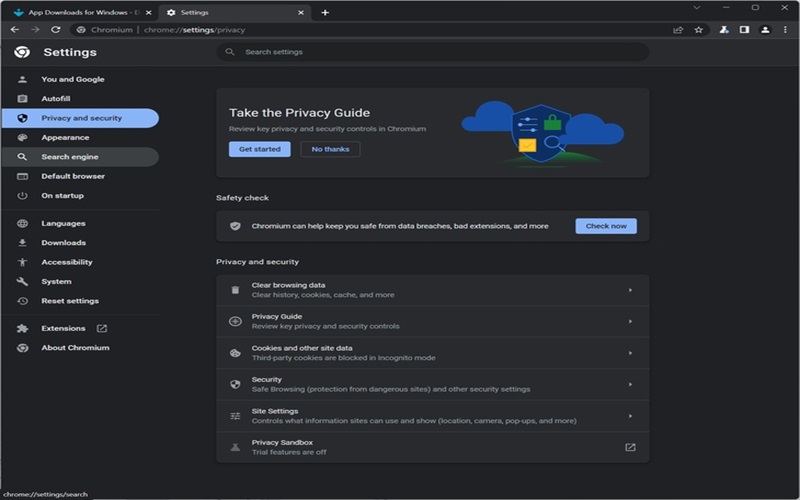The image size is (800, 500).
Task: Close the App Downloads for Windows tab
Action: coord(148,12)
